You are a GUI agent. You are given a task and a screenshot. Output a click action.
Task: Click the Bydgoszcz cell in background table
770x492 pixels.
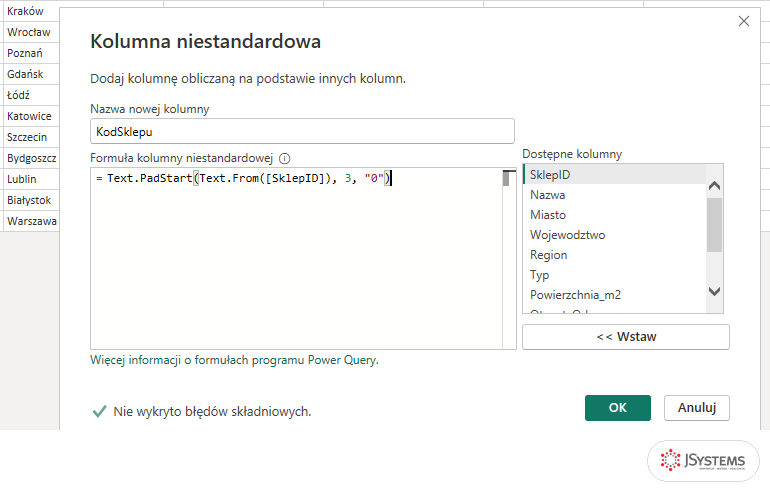click(x=31, y=158)
